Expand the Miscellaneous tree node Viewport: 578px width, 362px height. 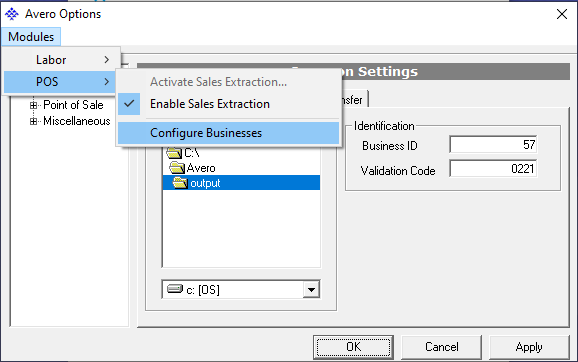point(33,121)
